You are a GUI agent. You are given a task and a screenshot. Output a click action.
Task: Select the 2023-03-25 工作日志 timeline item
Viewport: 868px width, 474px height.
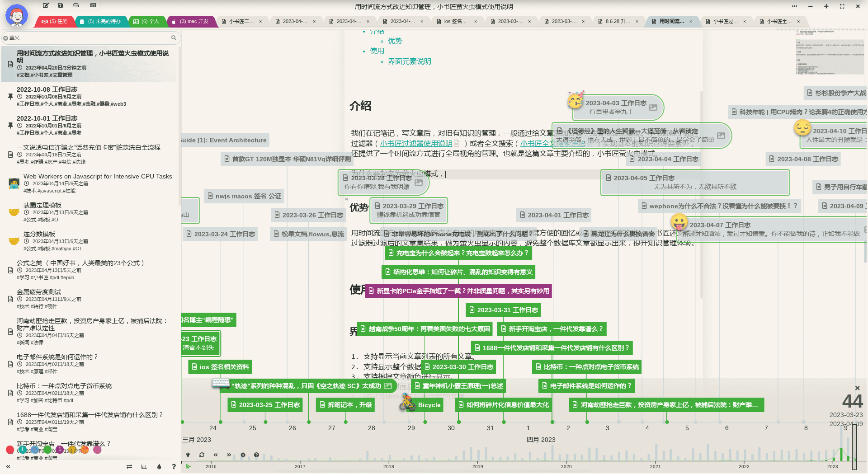(x=265, y=405)
